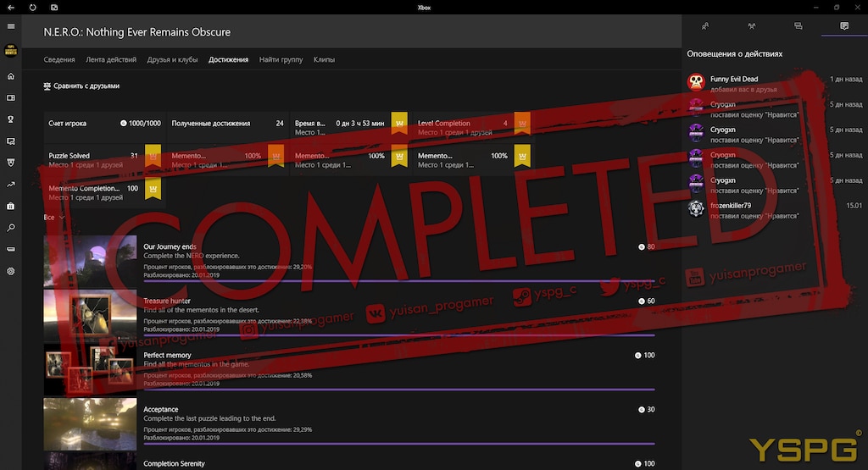Open Activity alerts tab icon in right panel

tap(844, 26)
